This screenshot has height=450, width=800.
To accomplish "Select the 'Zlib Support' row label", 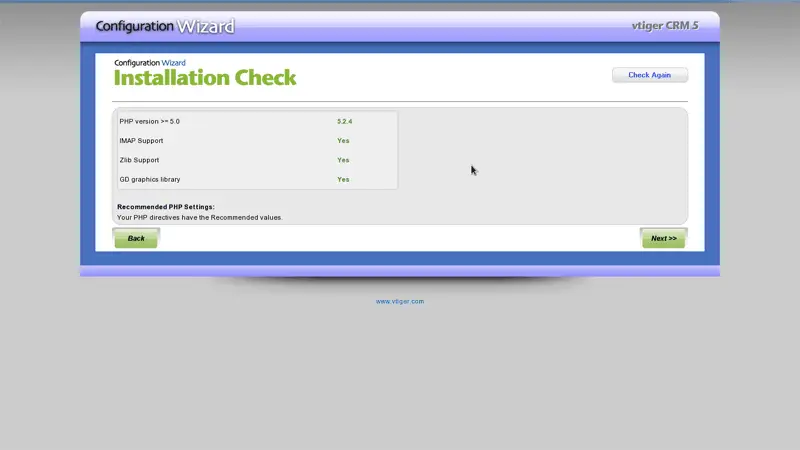I will click(x=139, y=160).
